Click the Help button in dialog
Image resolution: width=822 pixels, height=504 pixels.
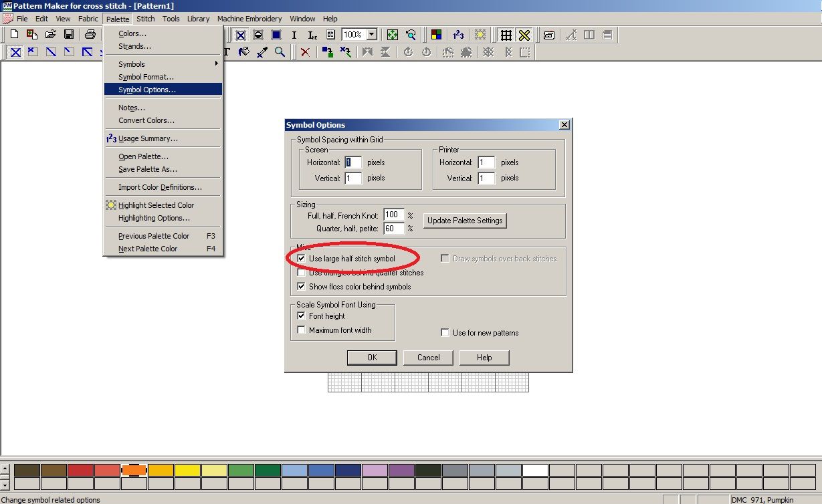pyautogui.click(x=484, y=357)
